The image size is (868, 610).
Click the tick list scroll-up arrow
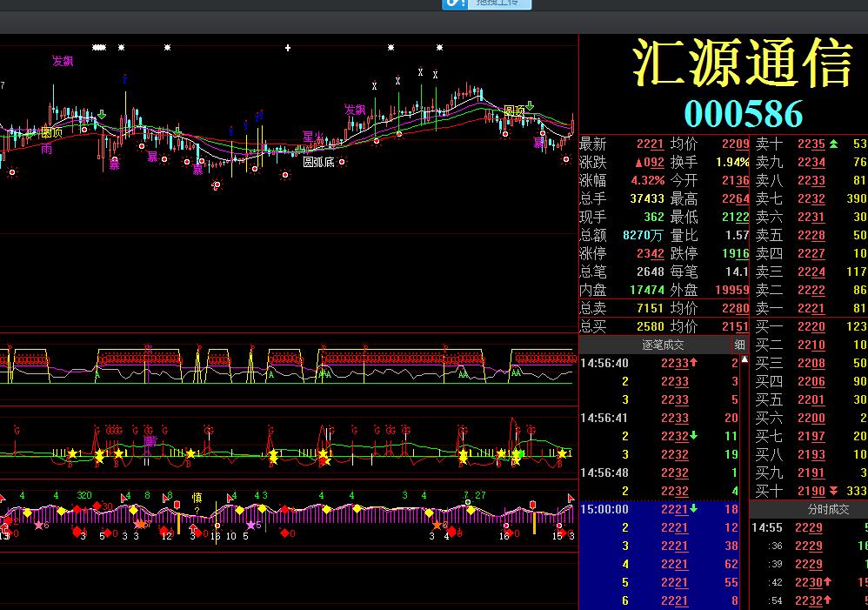(744, 359)
